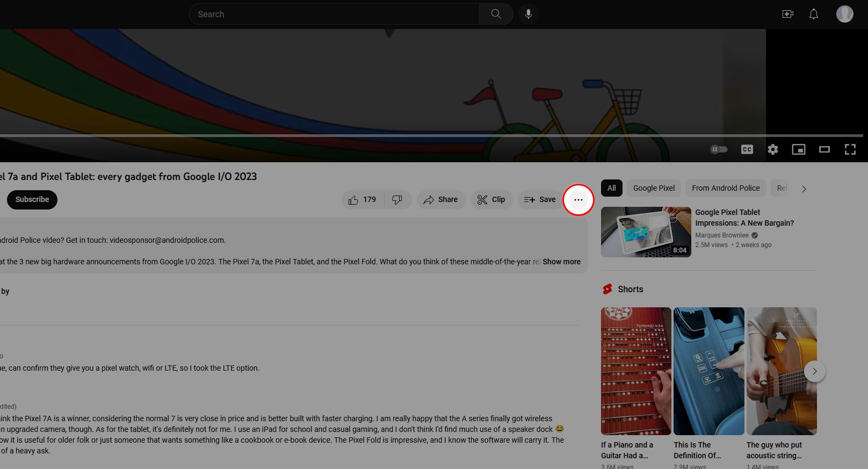Share the video

point(441,200)
